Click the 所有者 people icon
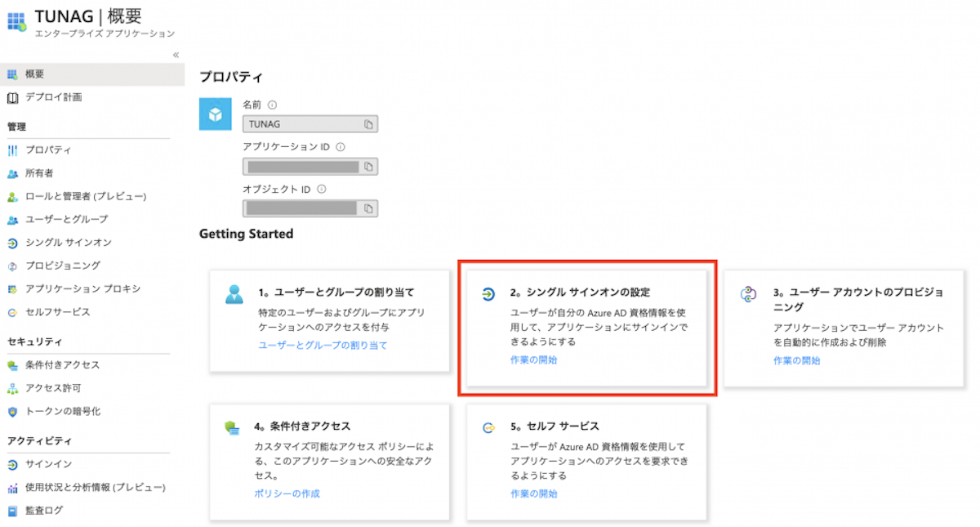Image resolution: width=980 pixels, height=527 pixels. [12, 174]
